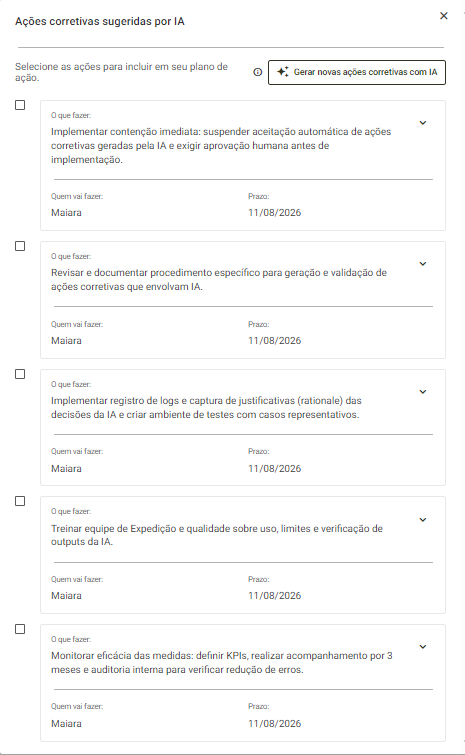
Task: Select the 'Monitorar eficácia das medidas' checkbox
Action: (20, 629)
